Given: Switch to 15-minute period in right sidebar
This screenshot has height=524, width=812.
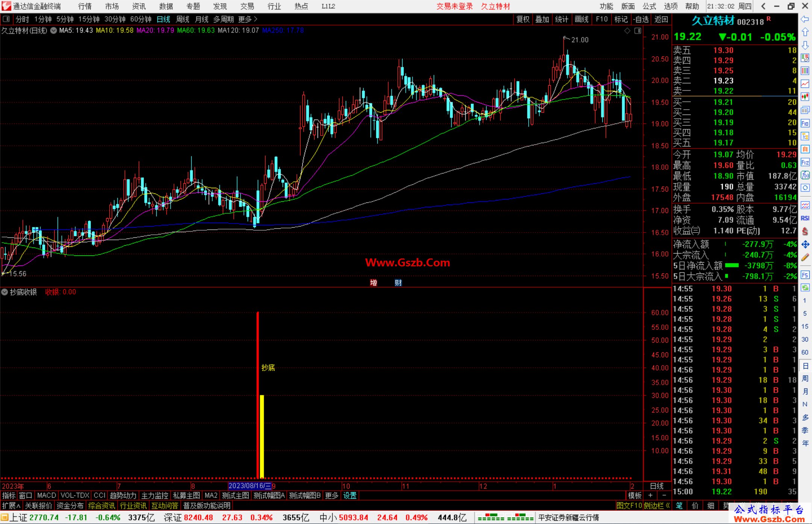Looking at the screenshot, I should (804, 326).
